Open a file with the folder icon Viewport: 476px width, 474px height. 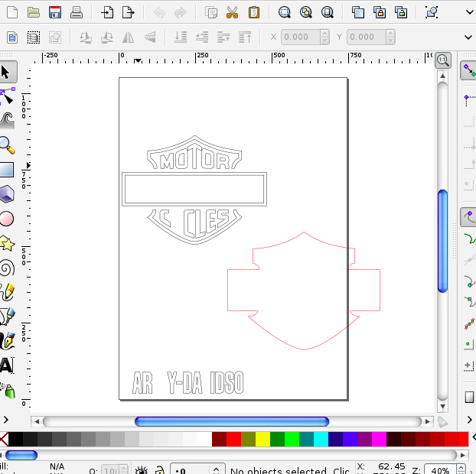34,12
